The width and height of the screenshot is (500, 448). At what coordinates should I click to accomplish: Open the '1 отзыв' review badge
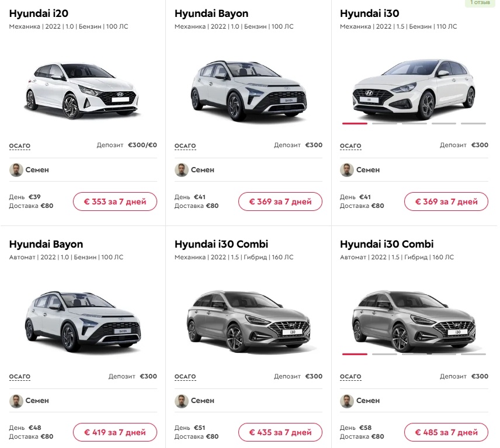pyautogui.click(x=481, y=3)
